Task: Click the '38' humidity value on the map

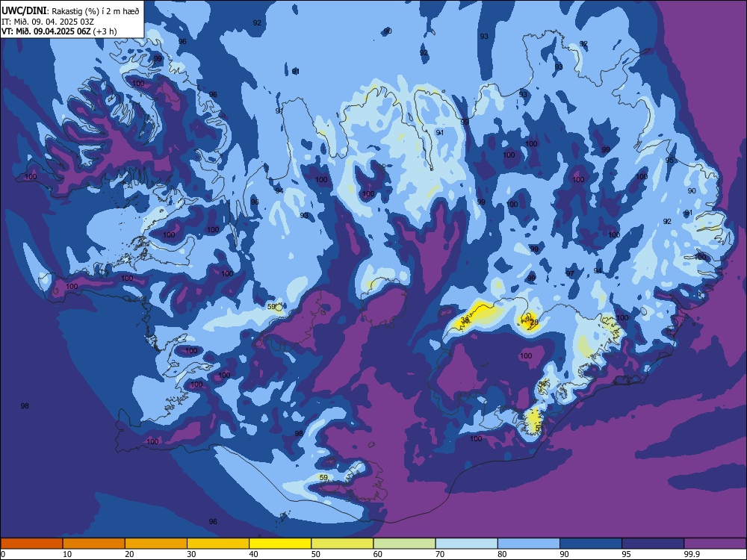Action: pos(465,320)
